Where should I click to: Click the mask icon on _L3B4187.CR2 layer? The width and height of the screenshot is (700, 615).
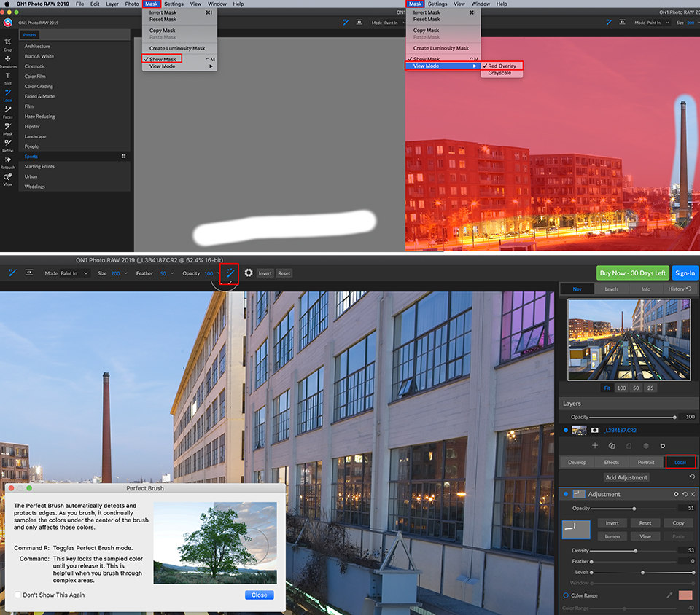(x=595, y=431)
